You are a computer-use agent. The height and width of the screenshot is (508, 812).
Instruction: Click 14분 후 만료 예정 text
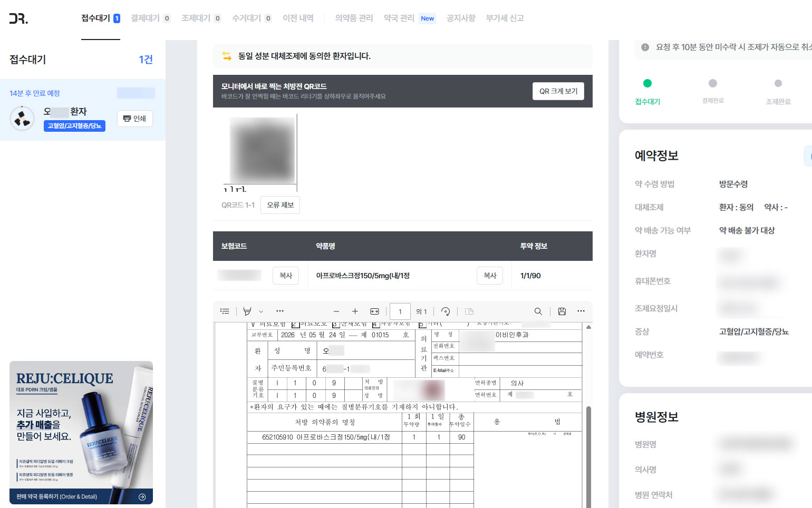(35, 93)
